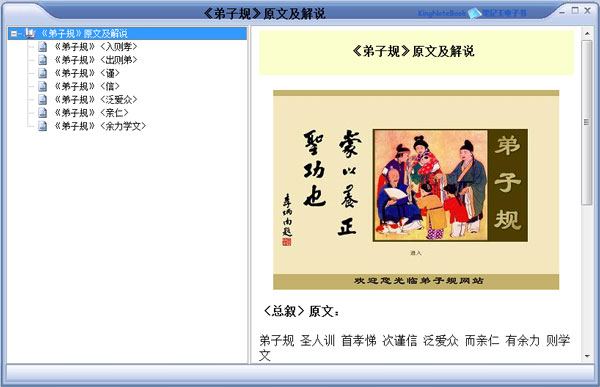Select the root 《弟子规》原文及解说 entry
Image resolution: width=600 pixels, height=387 pixels.
pos(84,34)
